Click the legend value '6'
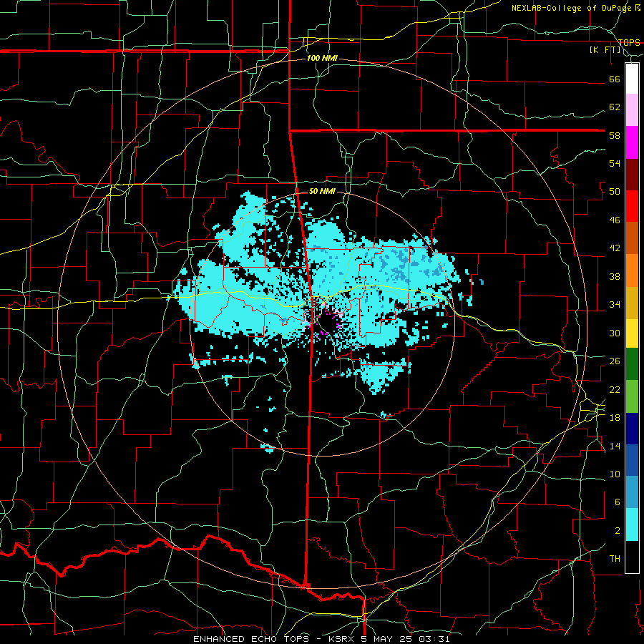The width and height of the screenshot is (644, 644). pos(618,502)
